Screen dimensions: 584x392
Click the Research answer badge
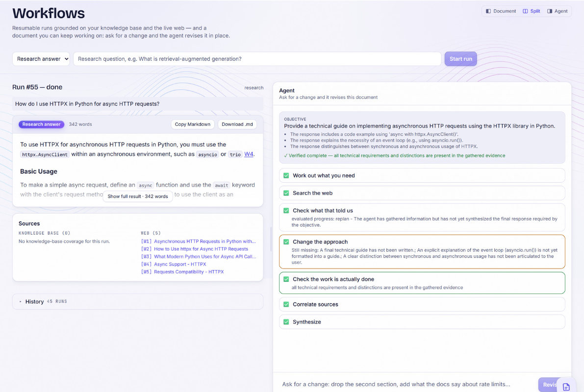41,124
